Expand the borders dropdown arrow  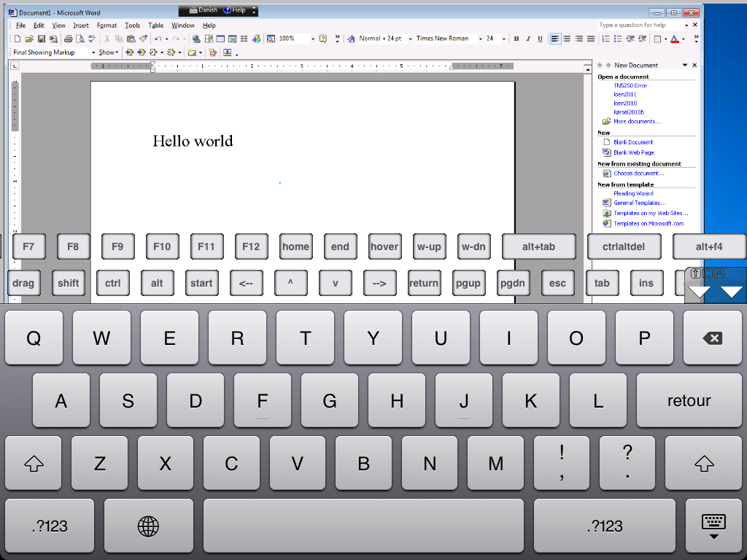pyautogui.click(x=665, y=39)
